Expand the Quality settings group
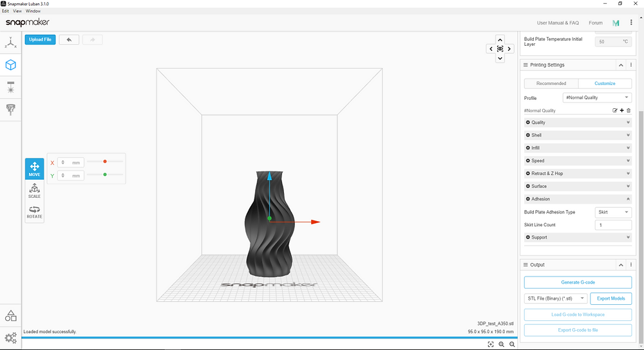 click(578, 122)
